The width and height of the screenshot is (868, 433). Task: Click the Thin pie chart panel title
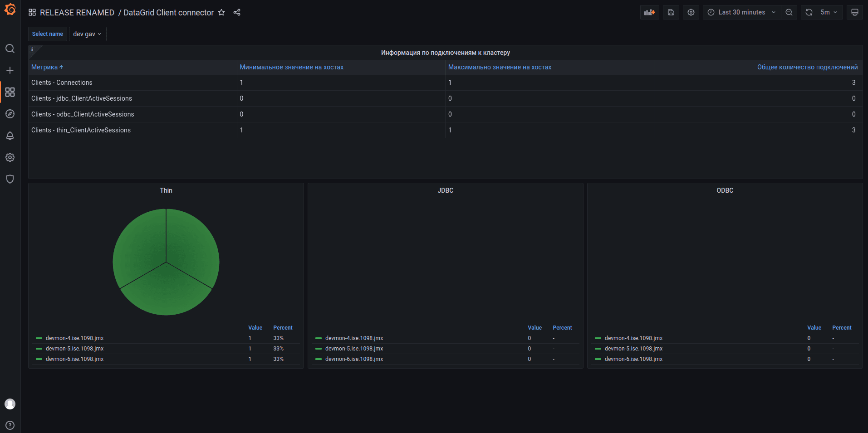(166, 190)
